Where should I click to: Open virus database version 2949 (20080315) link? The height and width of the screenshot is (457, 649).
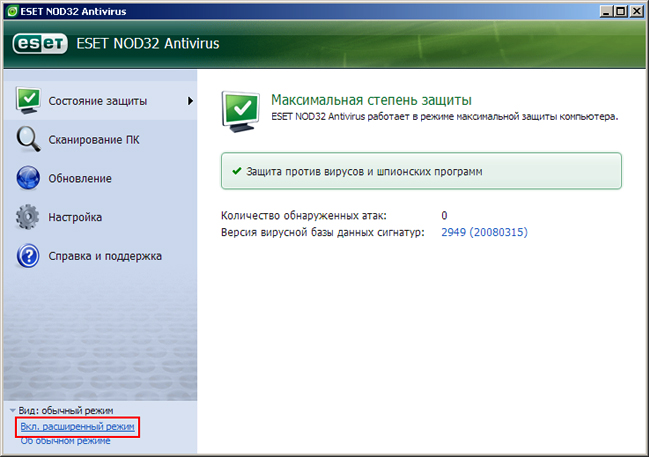pyautogui.click(x=484, y=232)
